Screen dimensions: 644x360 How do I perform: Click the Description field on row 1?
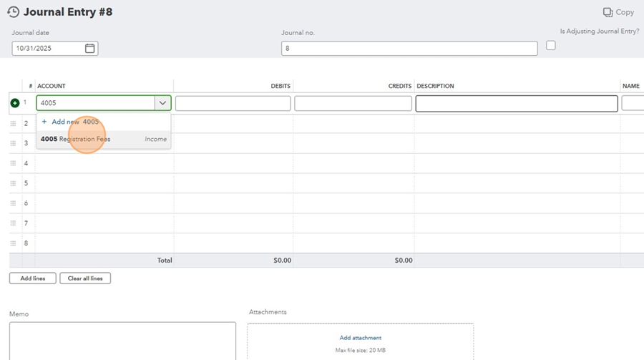[x=516, y=103]
